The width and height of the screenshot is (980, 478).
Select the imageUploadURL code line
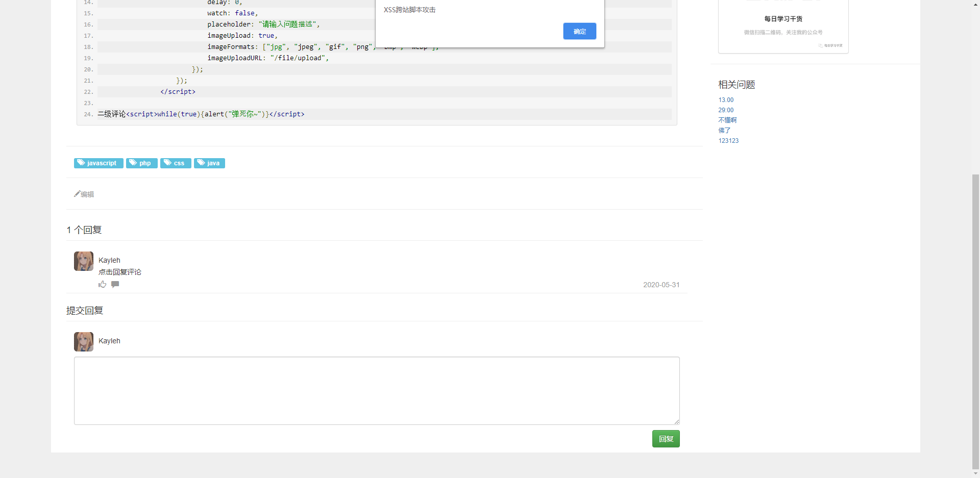click(384, 58)
